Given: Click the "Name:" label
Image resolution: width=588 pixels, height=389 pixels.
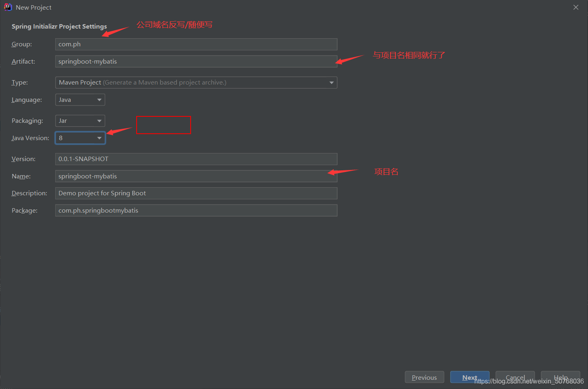Looking at the screenshot, I should tap(21, 176).
